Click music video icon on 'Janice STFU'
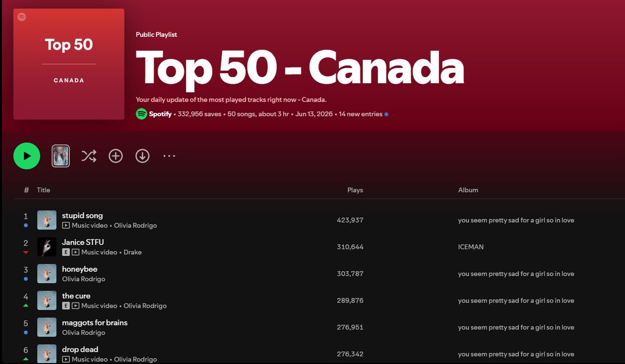Viewport: 625px width, 364px height. [76, 252]
